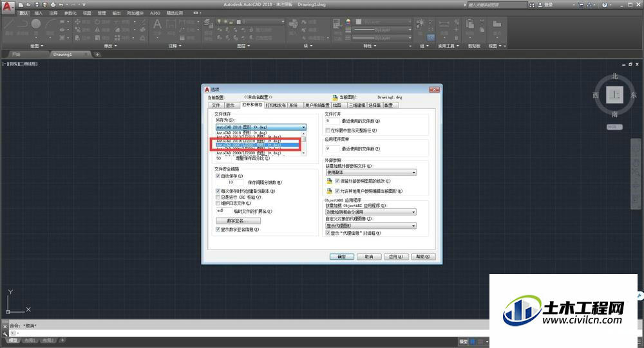Click the Save quick-access icon
The width and height of the screenshot is (644, 348).
point(37,5)
